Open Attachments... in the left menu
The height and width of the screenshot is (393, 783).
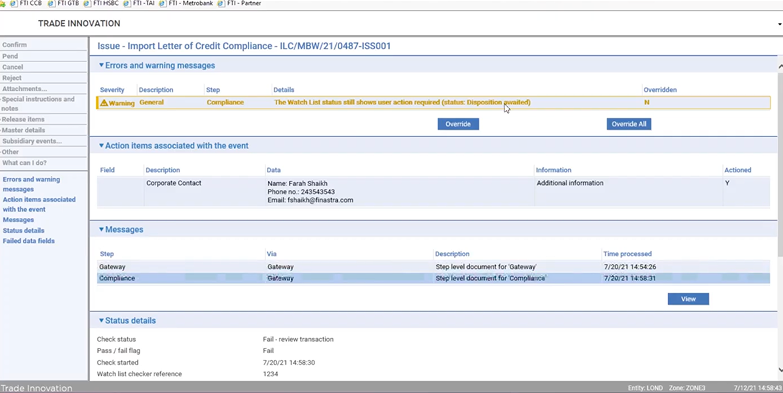tap(24, 89)
